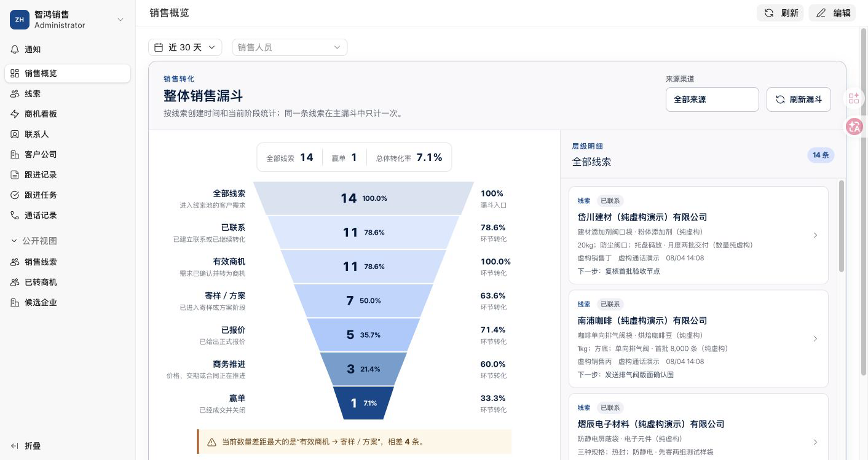Go to 线索 page in sidebar

pos(68,93)
